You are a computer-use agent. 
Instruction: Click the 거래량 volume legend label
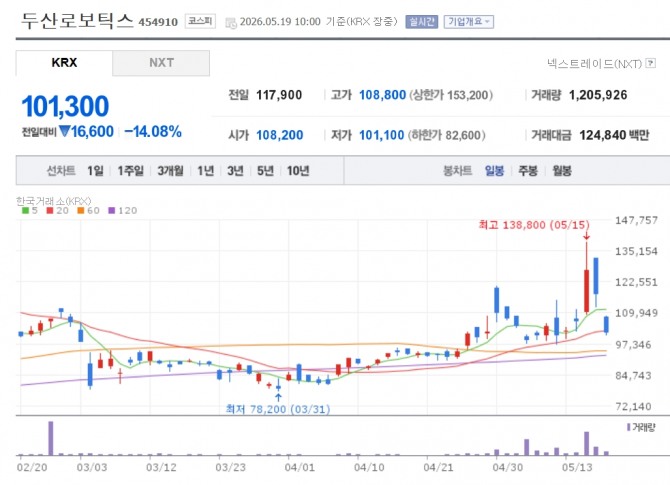[643, 427]
